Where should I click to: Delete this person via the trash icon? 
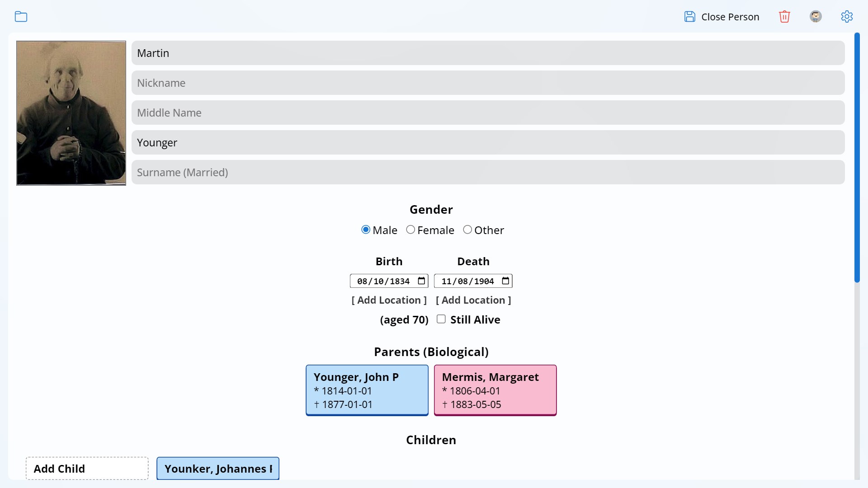click(x=784, y=16)
